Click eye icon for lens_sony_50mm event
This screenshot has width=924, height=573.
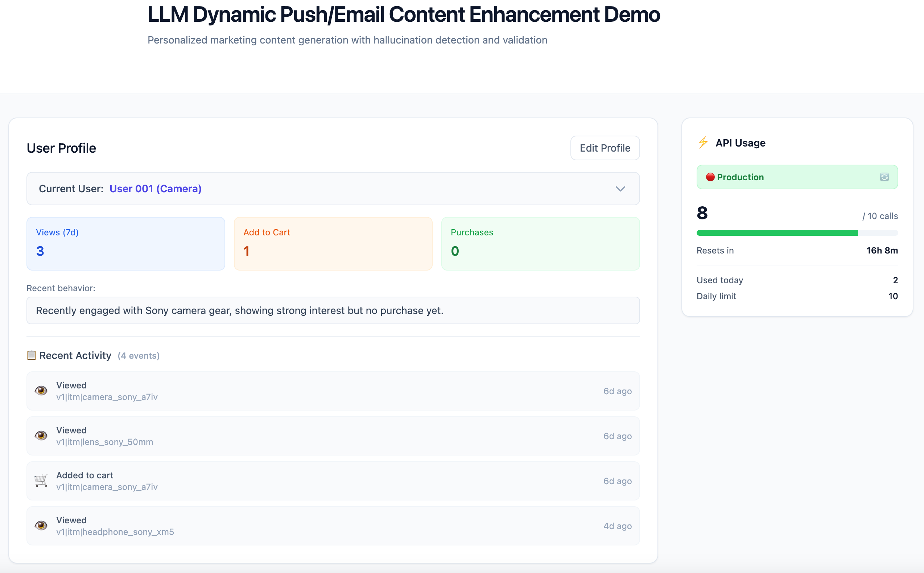(41, 436)
